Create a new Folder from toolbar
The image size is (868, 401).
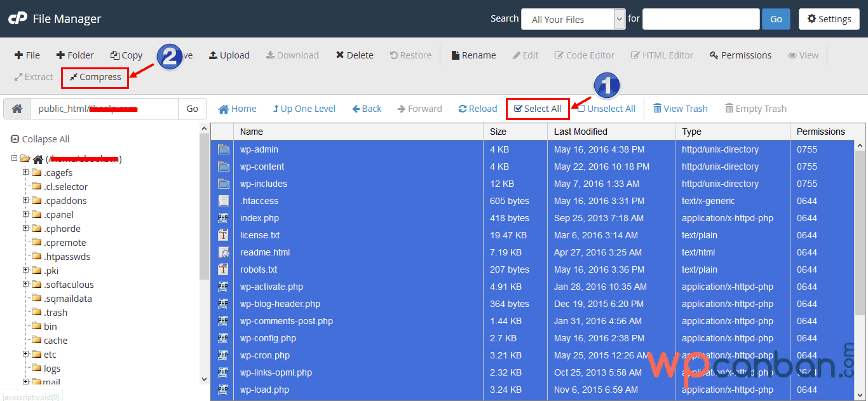[x=75, y=55]
